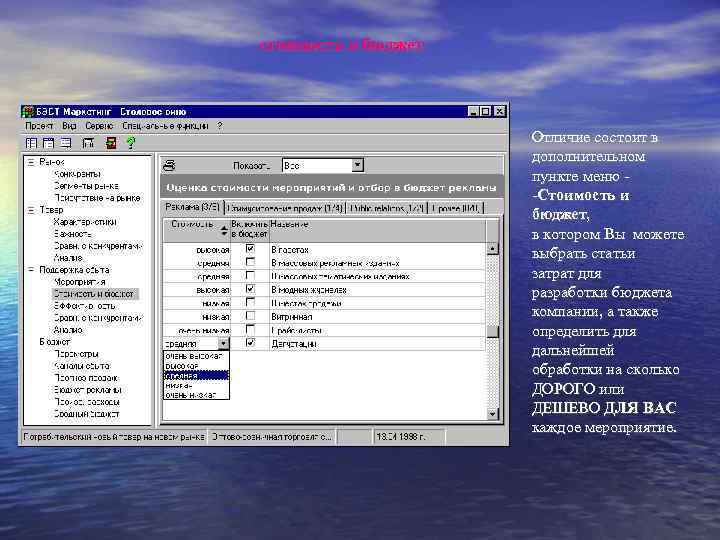Choose очень низкая in cost list
This screenshot has height=540, width=720.
pyautogui.click(x=196, y=394)
